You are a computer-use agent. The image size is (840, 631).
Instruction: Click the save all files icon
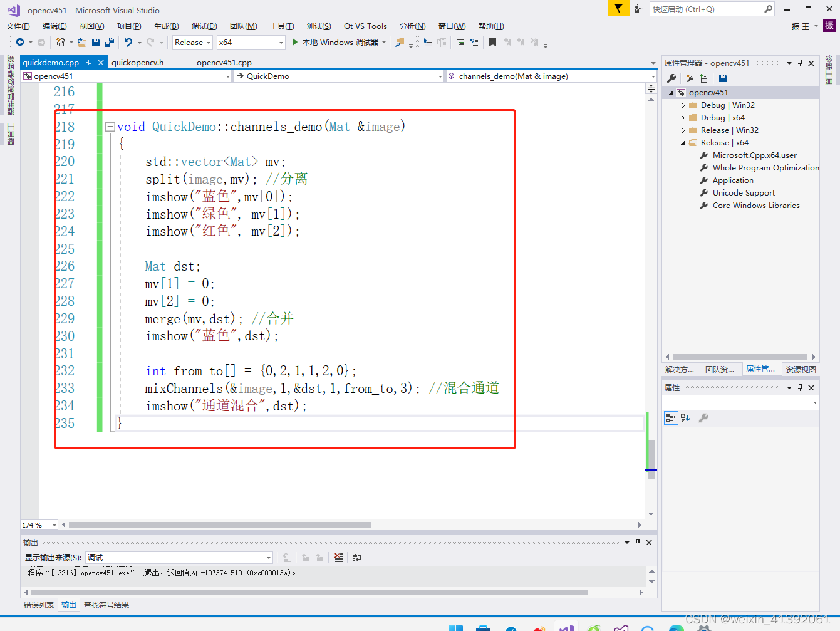click(x=109, y=42)
